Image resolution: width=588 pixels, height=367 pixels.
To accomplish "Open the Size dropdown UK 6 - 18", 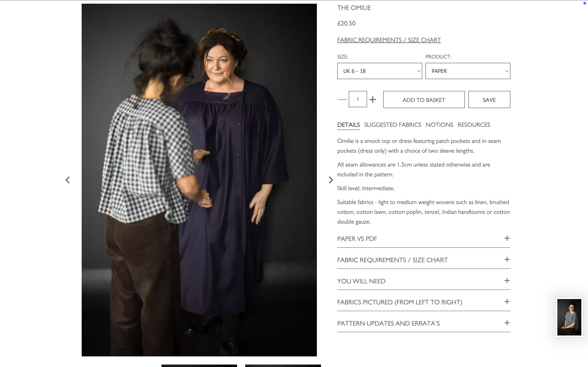I will [380, 71].
